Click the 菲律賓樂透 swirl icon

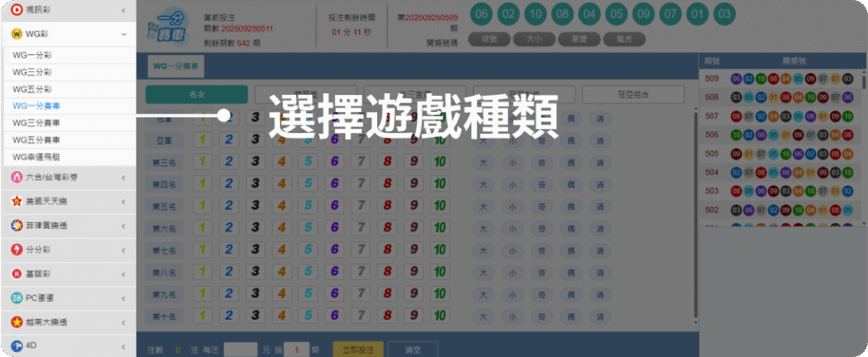tap(17, 226)
